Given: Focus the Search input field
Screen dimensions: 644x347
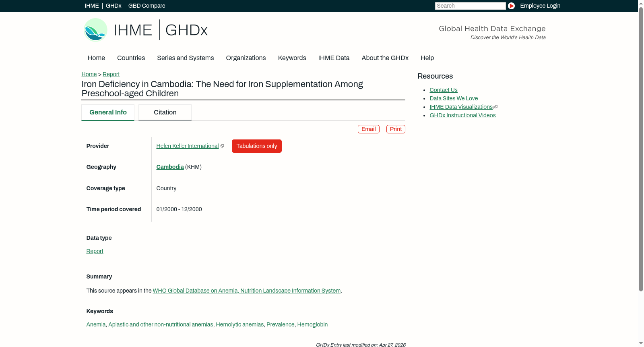Looking at the screenshot, I should [470, 6].
